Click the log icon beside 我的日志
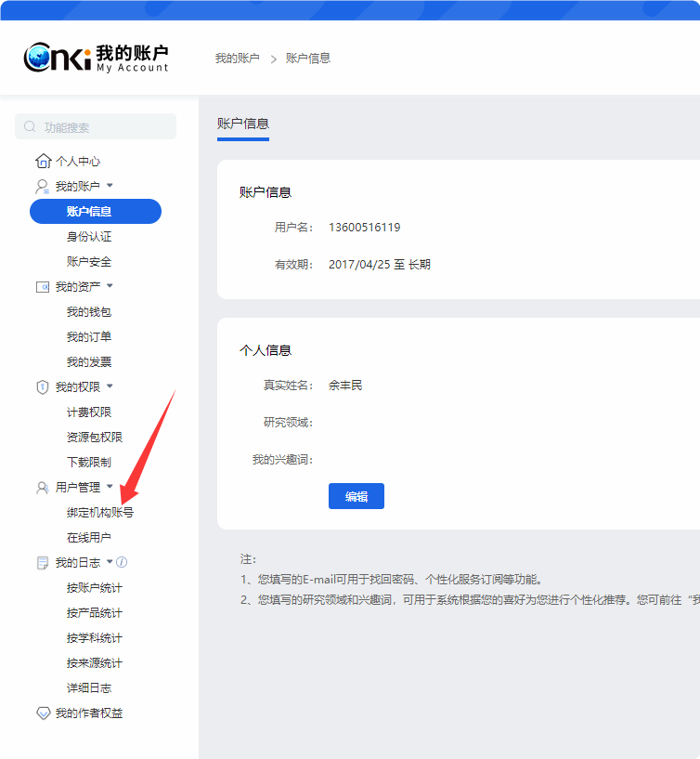 pos(43,562)
